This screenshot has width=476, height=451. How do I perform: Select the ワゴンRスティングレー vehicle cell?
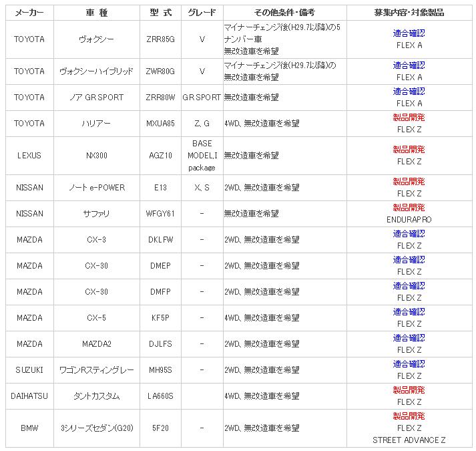(x=97, y=370)
